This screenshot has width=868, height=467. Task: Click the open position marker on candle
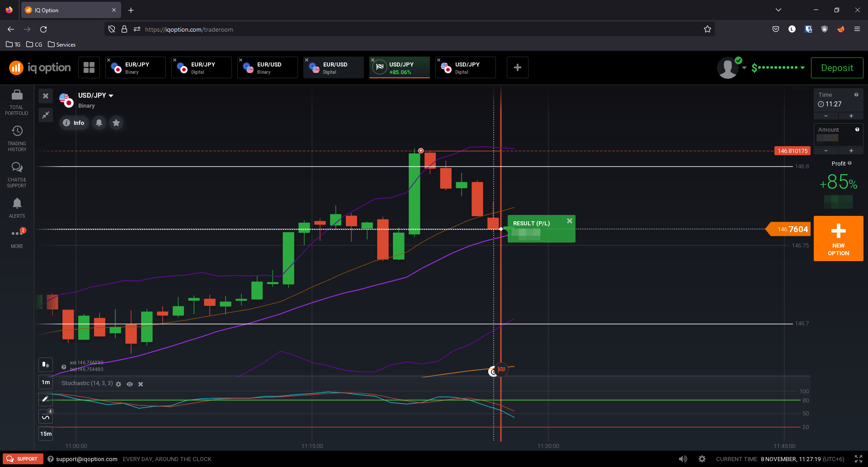click(421, 151)
